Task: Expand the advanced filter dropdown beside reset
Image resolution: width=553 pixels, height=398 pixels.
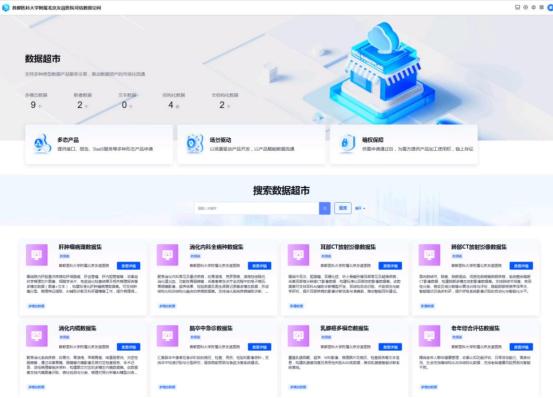Action: click(360, 208)
